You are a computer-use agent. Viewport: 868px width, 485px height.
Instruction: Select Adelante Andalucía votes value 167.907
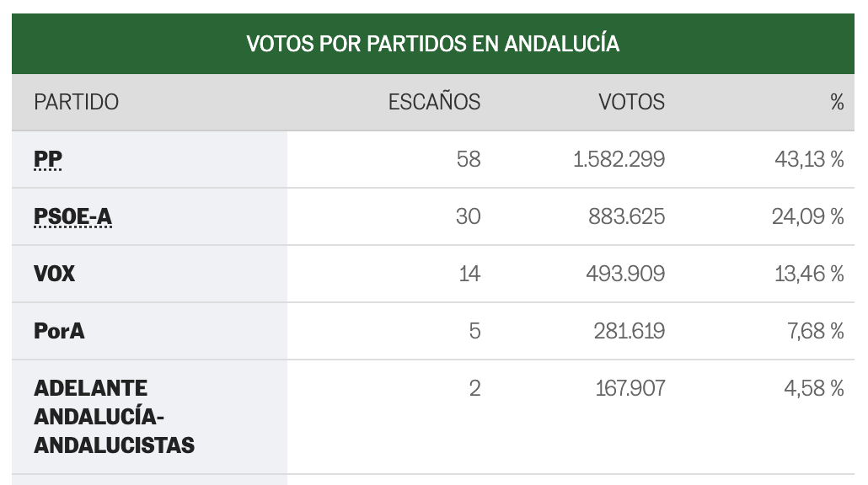pyautogui.click(x=630, y=388)
